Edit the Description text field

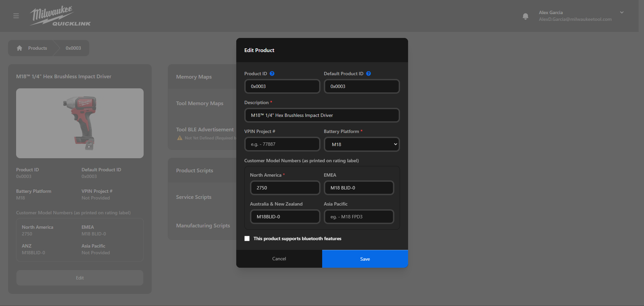(x=322, y=115)
